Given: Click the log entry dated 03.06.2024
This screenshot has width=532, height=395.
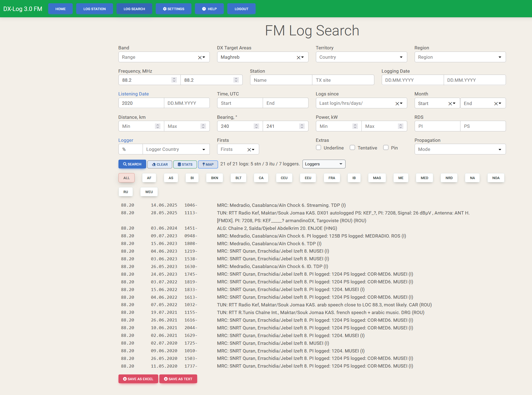Looking at the screenshot, I should pyautogui.click(x=312, y=228).
